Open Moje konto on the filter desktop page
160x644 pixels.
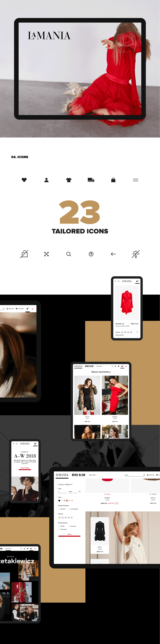click(x=151, y=475)
